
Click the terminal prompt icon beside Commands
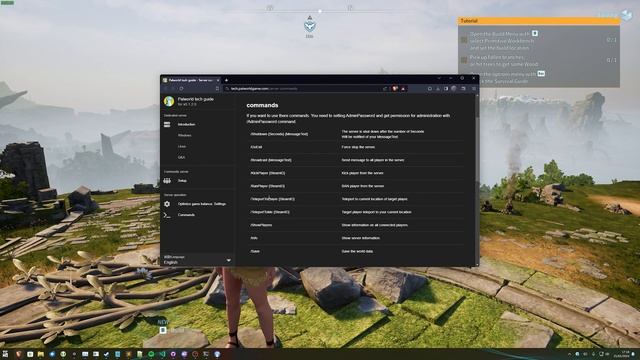click(167, 215)
